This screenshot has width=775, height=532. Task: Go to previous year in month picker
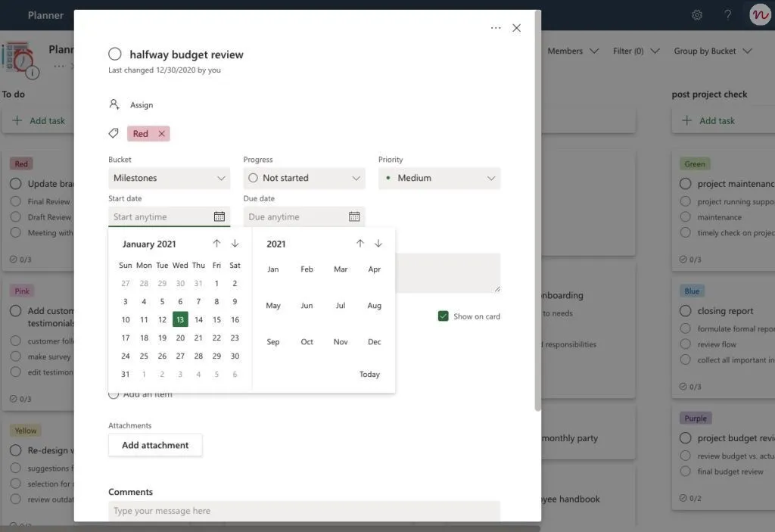(359, 243)
